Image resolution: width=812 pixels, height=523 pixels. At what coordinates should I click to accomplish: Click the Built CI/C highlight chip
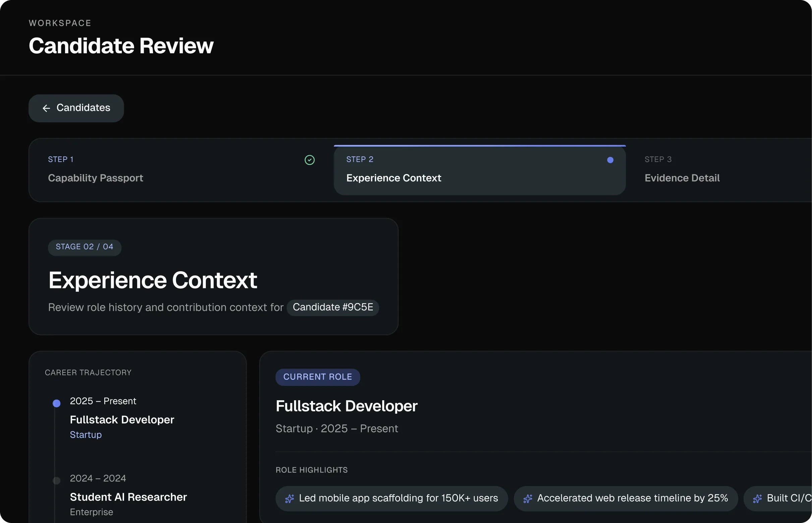pos(778,499)
